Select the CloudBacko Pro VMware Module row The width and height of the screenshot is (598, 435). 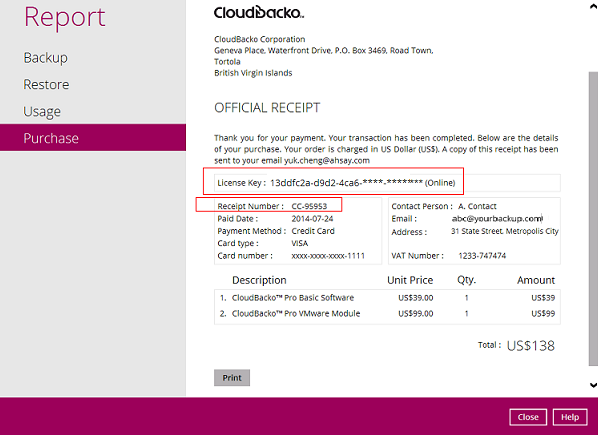click(x=387, y=313)
